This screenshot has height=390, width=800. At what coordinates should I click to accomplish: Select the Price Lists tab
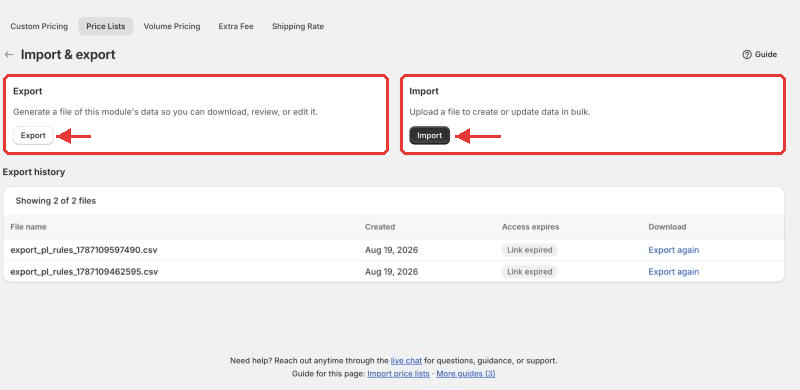106,27
